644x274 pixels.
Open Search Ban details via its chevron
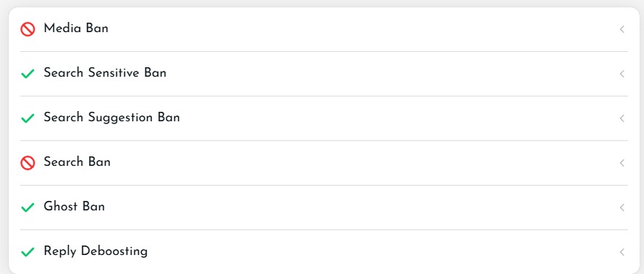(622, 163)
